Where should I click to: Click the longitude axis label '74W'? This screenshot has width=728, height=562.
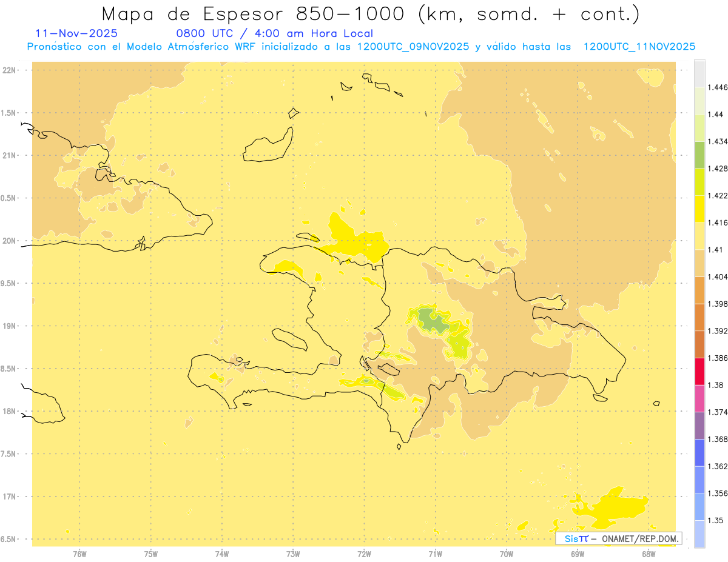point(222,554)
